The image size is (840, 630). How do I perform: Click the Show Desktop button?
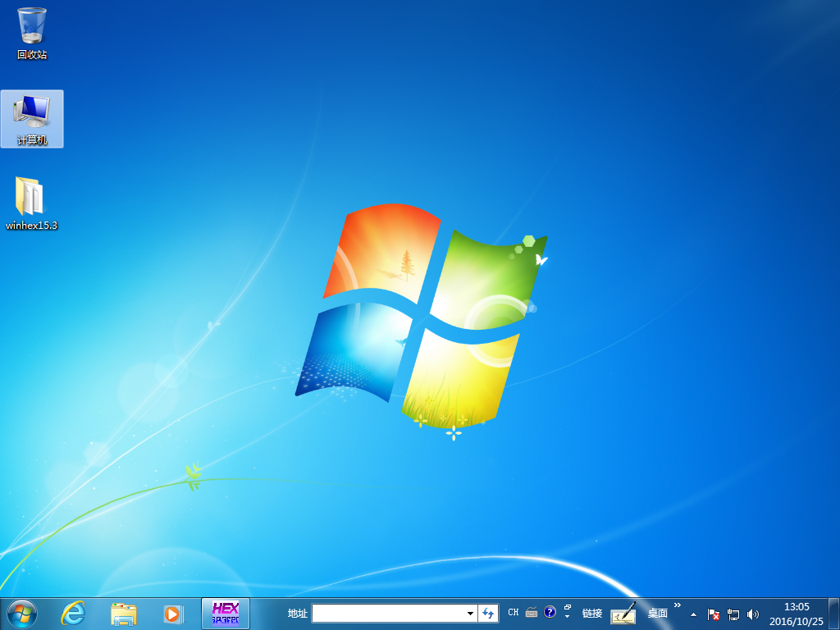[834, 614]
